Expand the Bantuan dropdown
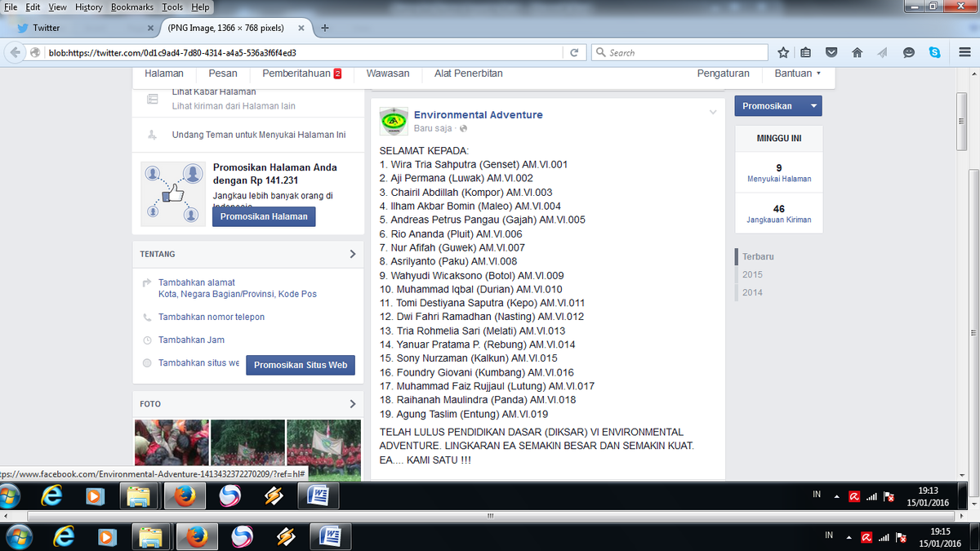The width and height of the screenshot is (980, 551). click(x=798, y=73)
